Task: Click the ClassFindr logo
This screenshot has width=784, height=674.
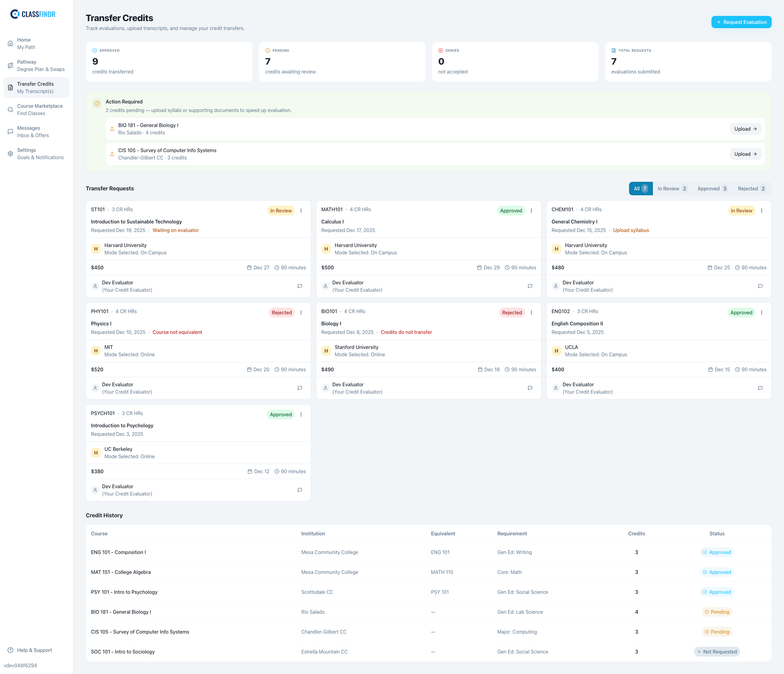Action: 33,14
